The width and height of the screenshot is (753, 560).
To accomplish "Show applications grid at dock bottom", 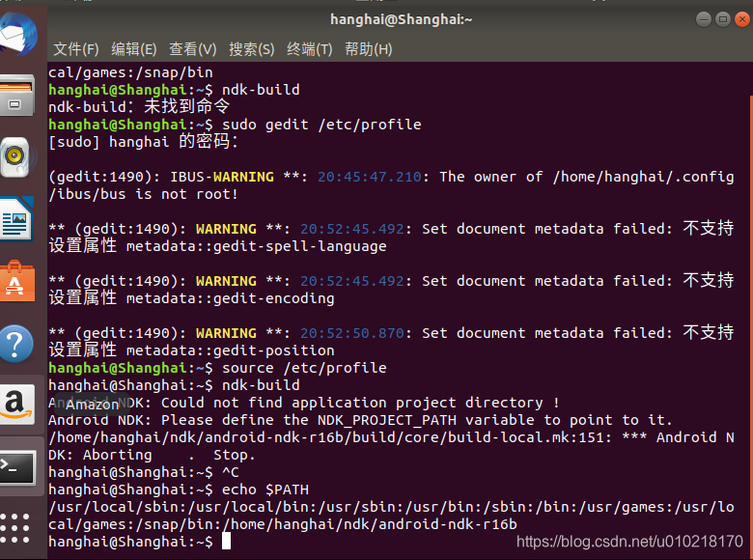I will coord(14,528).
